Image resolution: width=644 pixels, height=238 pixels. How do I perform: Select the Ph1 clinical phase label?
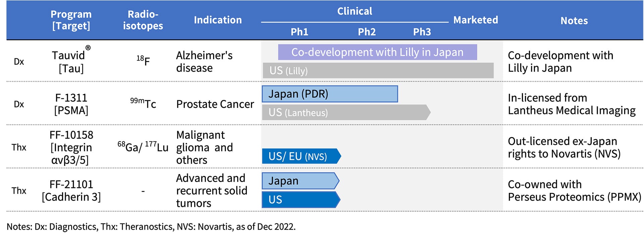click(299, 32)
